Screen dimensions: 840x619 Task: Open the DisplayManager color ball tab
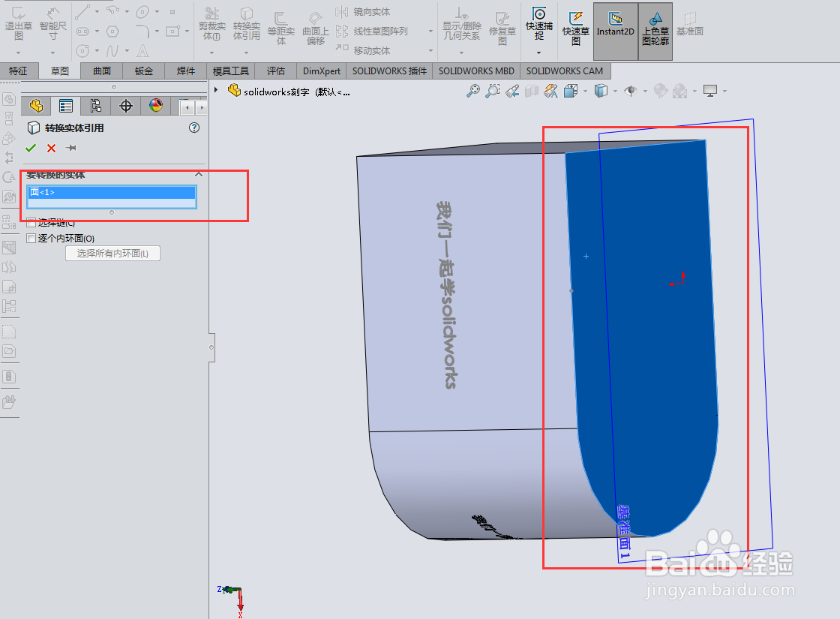click(x=156, y=106)
